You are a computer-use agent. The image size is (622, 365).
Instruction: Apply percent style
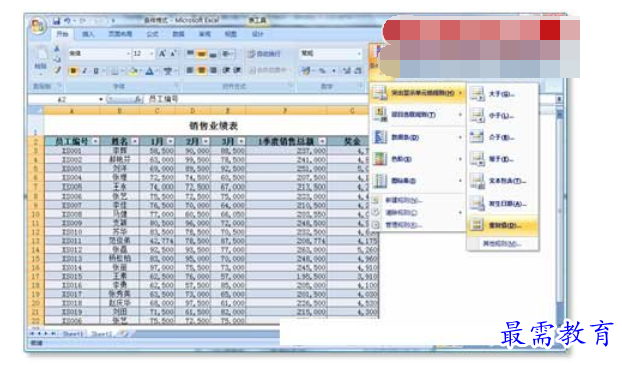(322, 71)
